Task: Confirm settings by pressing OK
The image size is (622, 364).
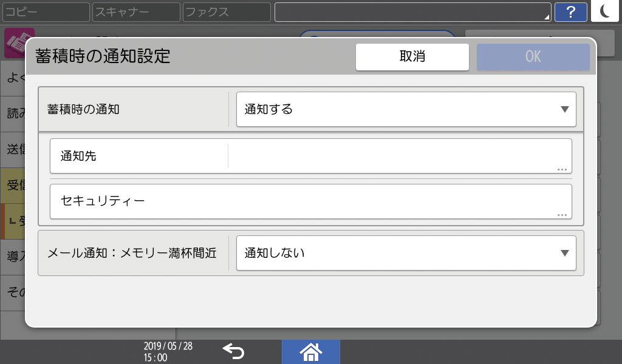Action: point(533,56)
